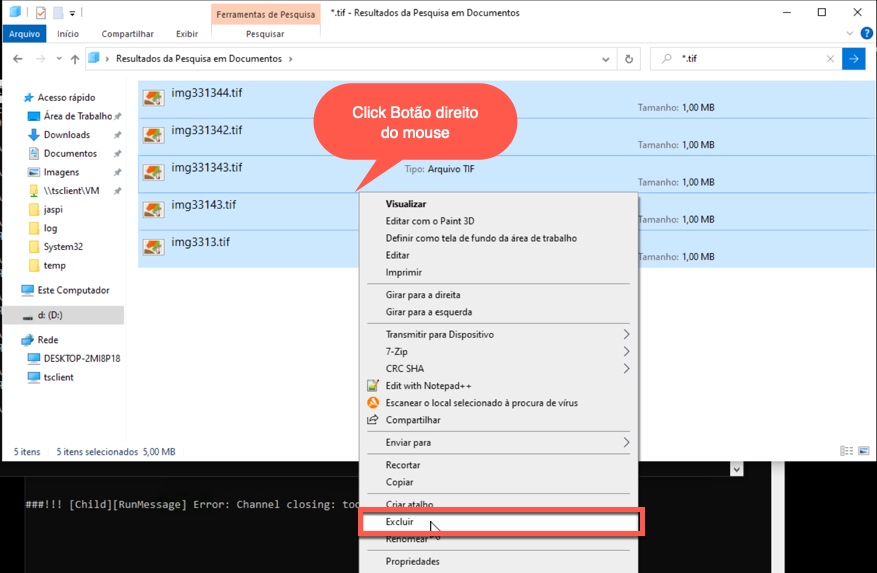877x573 pixels.
Task: Open the quick access toolbar customize dropdown
Action: pyautogui.click(x=72, y=13)
